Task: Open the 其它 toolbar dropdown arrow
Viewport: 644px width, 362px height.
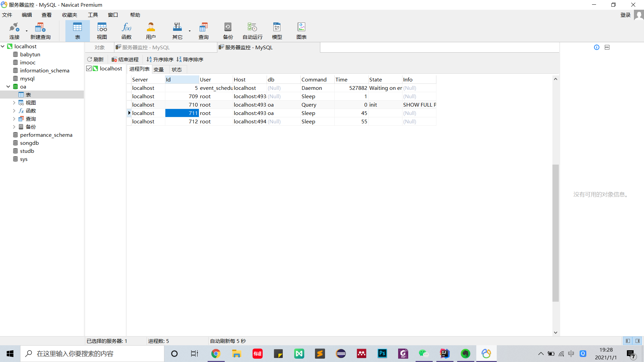Action: (190, 31)
